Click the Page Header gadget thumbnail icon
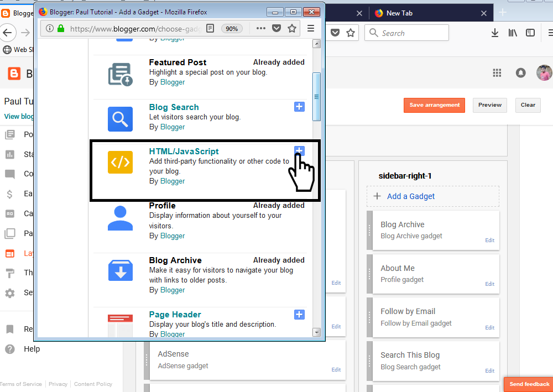Screen dimensions: 553x392 120,325
